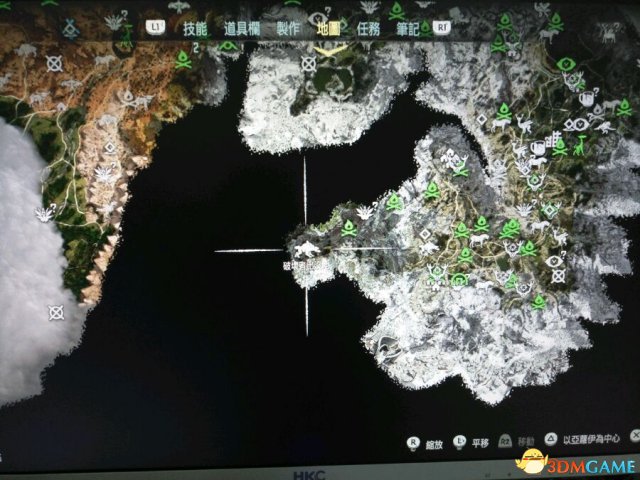Open the 製作 crafting tab
This screenshot has width=640, height=480.
[288, 29]
